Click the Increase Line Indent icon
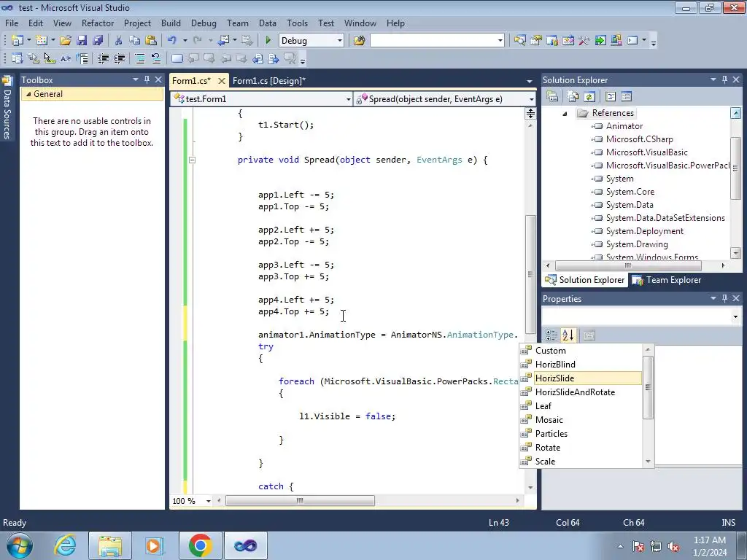The width and height of the screenshot is (747, 560). pyautogui.click(x=119, y=58)
